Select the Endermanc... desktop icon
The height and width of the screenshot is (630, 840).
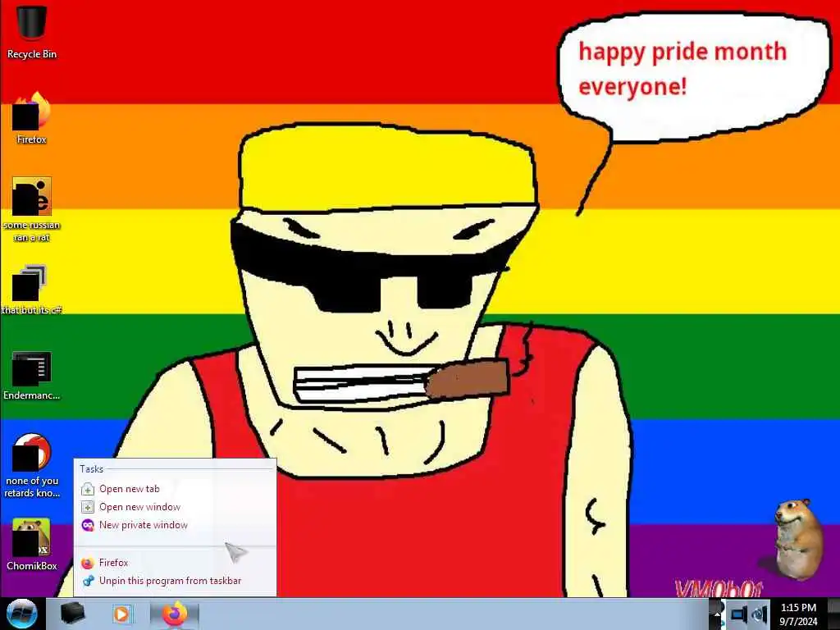pyautogui.click(x=32, y=376)
